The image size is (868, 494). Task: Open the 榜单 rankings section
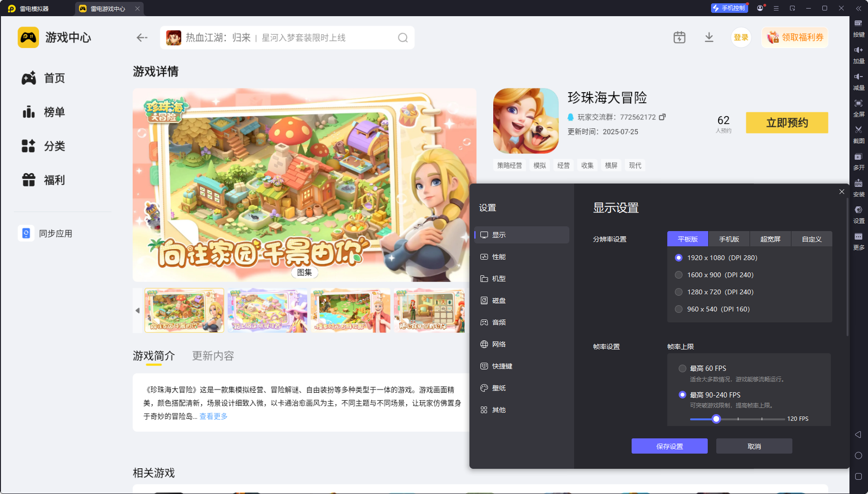click(x=55, y=112)
